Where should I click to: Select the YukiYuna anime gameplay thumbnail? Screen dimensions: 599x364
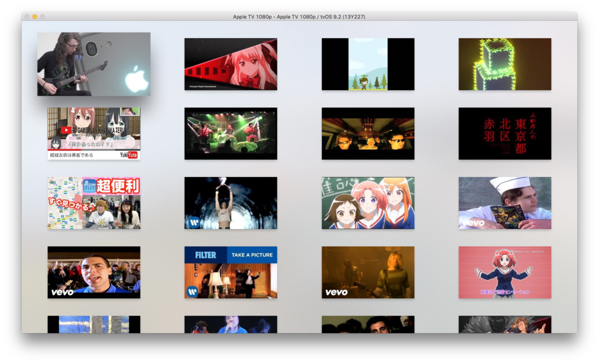point(94,134)
